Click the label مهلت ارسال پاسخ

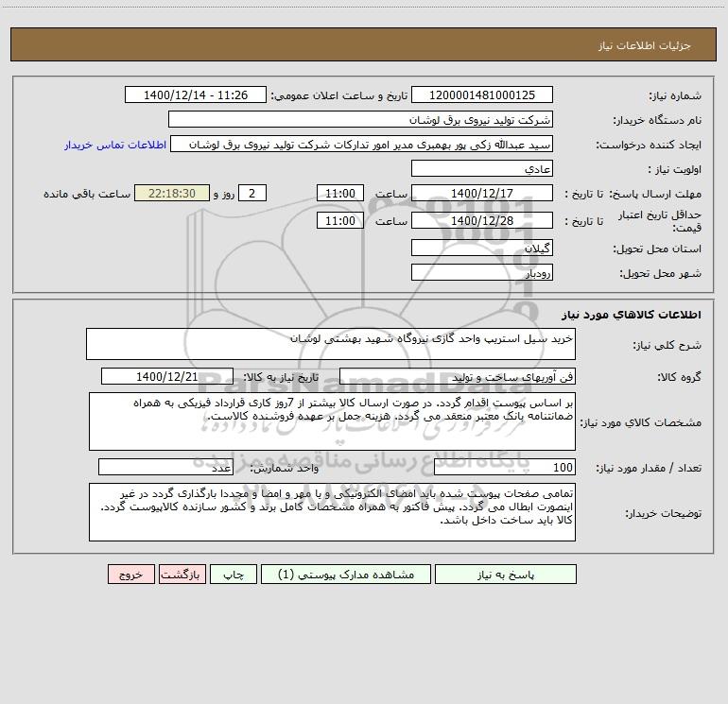(654, 194)
